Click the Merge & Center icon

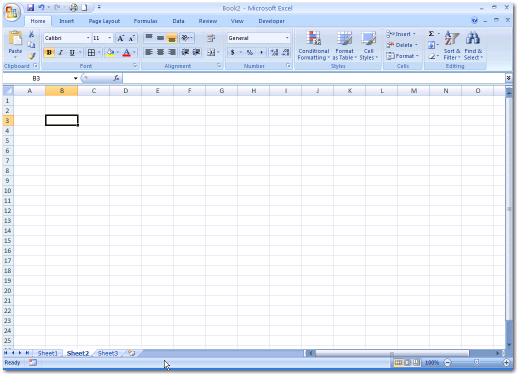click(x=211, y=52)
